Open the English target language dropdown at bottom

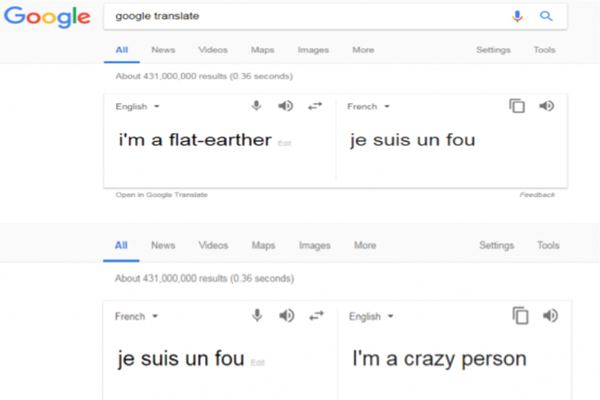point(371,316)
